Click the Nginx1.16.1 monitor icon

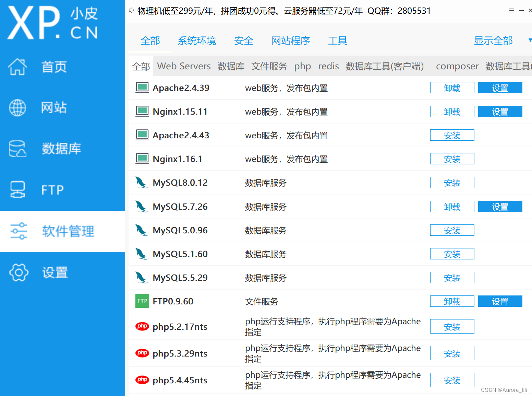tap(142, 159)
